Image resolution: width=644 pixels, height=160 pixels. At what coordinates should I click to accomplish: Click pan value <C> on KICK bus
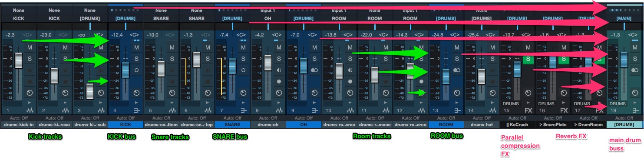(x=135, y=34)
